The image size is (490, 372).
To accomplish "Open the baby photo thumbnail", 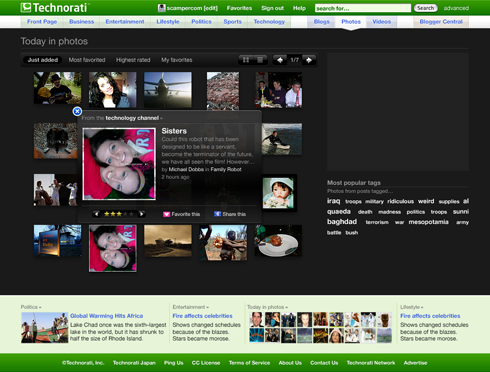I will click(278, 193).
